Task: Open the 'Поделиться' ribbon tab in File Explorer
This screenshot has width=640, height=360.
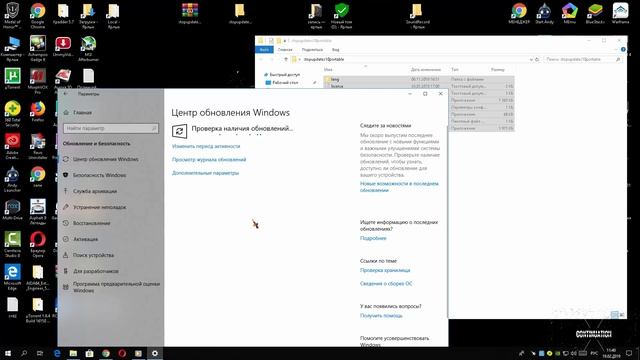Action: 312,50
